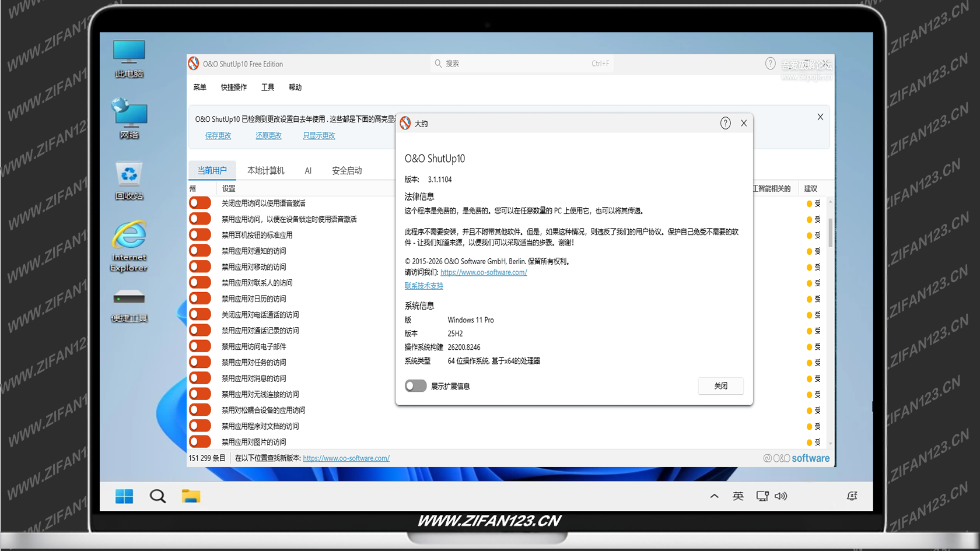Click the 建议 column header

point(811,188)
